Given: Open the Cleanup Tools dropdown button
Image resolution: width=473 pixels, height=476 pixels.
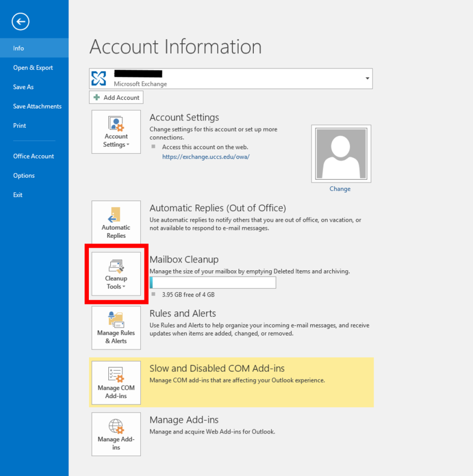Looking at the screenshot, I should (x=116, y=274).
